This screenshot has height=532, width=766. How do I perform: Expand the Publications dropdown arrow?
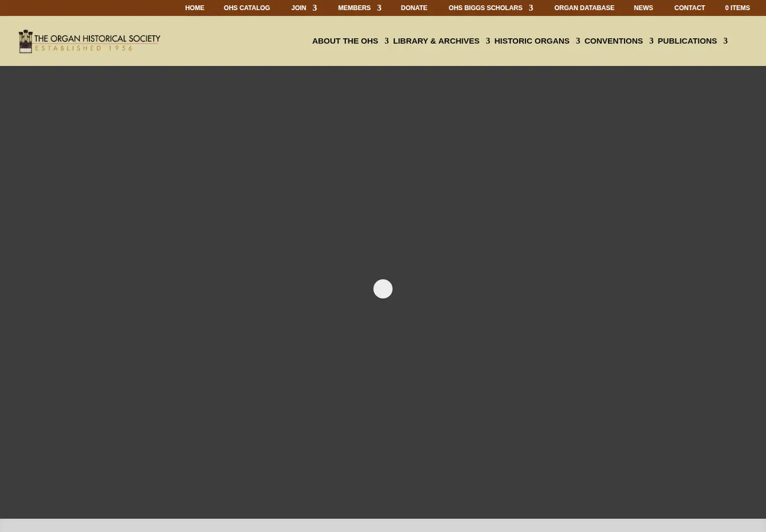(x=726, y=41)
